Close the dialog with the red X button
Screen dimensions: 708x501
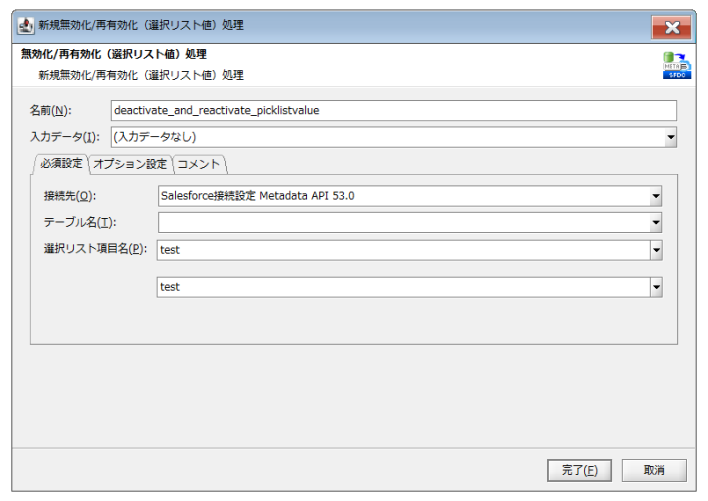[672, 25]
